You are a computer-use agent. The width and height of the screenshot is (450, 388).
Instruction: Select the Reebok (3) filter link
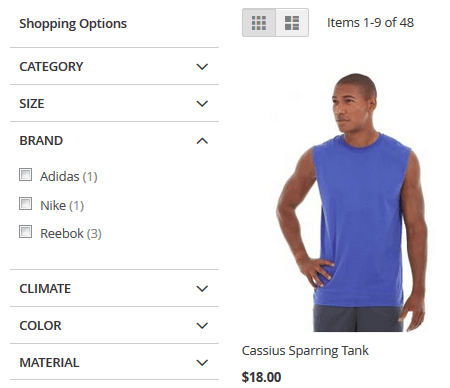coord(71,233)
